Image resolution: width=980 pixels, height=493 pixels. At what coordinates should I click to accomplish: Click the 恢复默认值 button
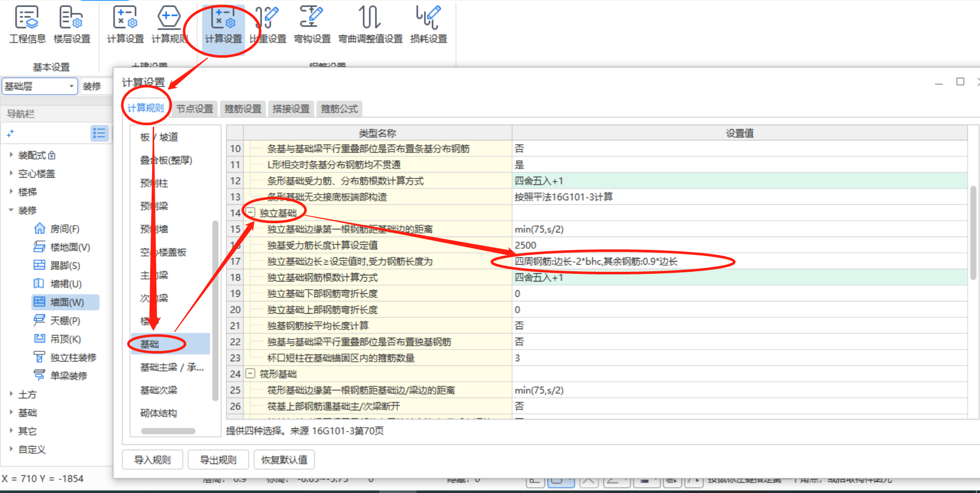click(x=284, y=460)
